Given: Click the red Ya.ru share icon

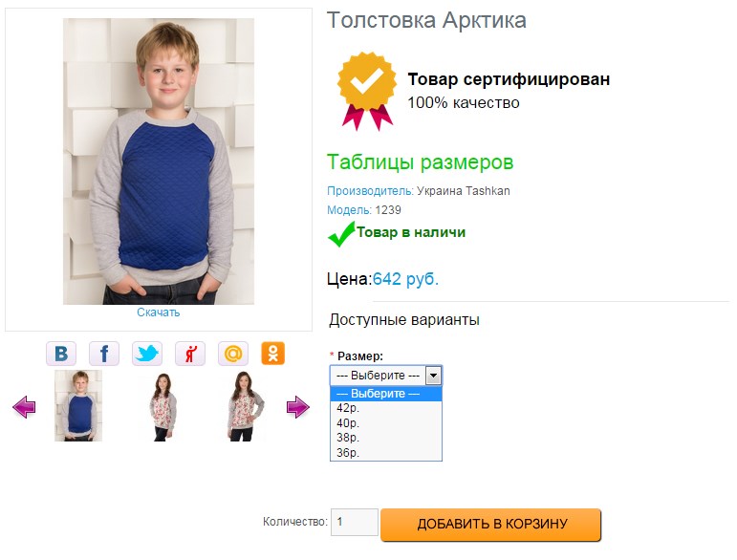Looking at the screenshot, I should 190,354.
